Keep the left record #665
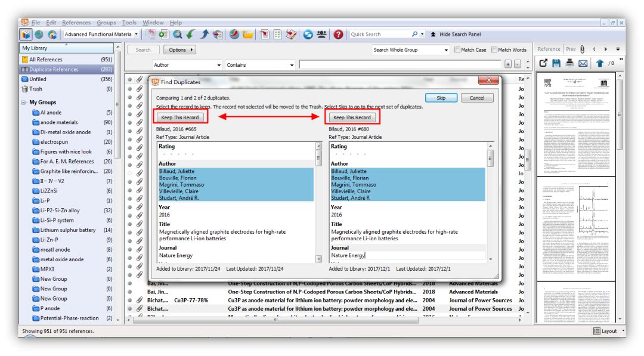Viewport: 644px width, 356px height. tap(180, 117)
